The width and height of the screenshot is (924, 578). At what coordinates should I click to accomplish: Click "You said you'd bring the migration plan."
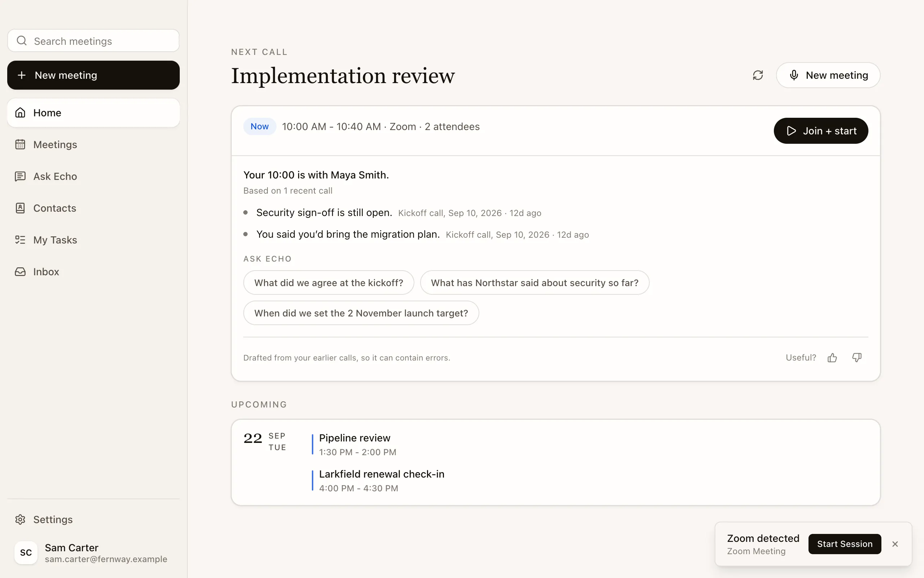point(348,234)
